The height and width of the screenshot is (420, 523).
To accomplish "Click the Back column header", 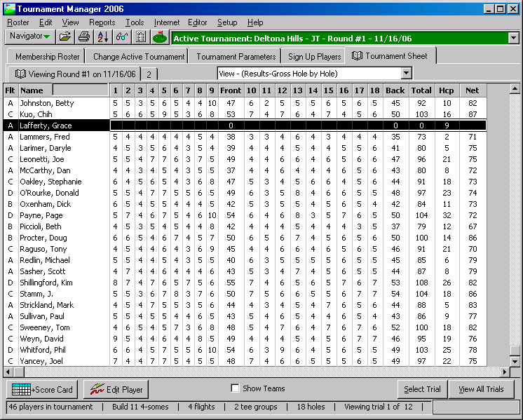I will [x=395, y=90].
